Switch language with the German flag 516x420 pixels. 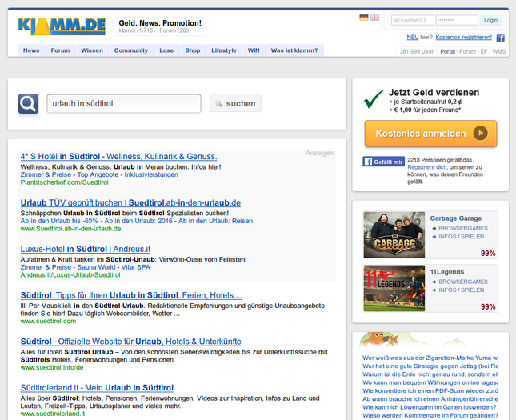coord(364,18)
